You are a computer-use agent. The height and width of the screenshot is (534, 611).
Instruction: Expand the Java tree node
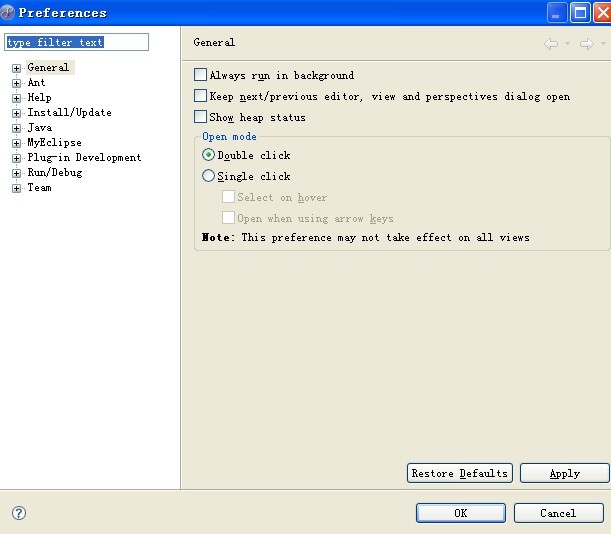tap(16, 128)
